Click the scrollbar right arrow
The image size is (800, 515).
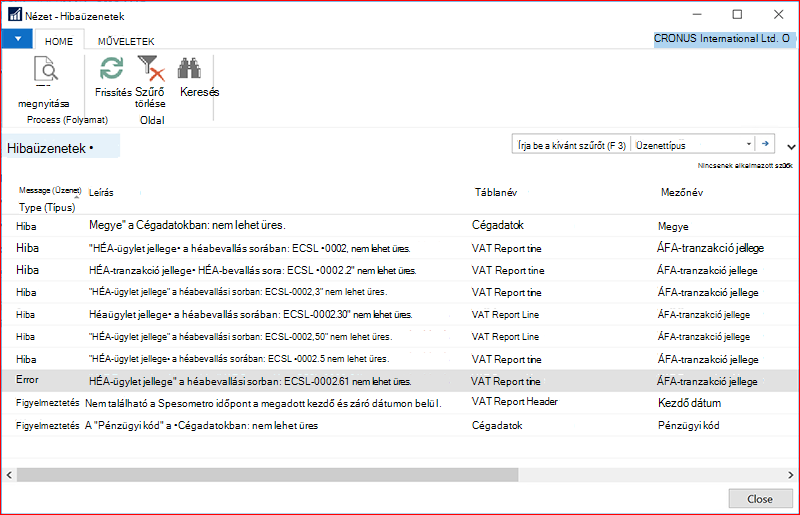[791, 475]
